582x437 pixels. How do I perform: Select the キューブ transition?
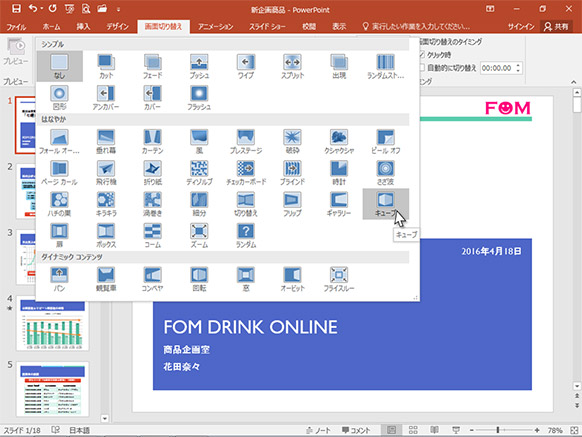click(x=386, y=204)
